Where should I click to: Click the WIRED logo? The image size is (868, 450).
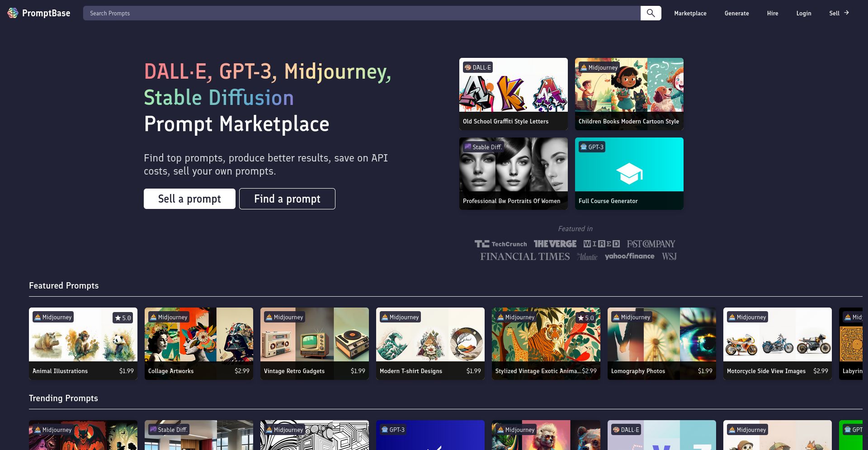pyautogui.click(x=601, y=244)
